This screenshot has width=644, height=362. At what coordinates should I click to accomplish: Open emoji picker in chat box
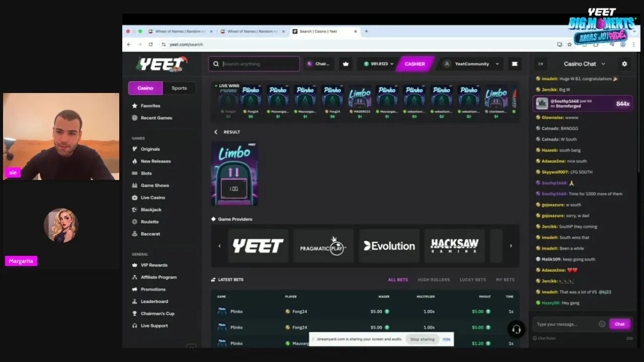602,324
